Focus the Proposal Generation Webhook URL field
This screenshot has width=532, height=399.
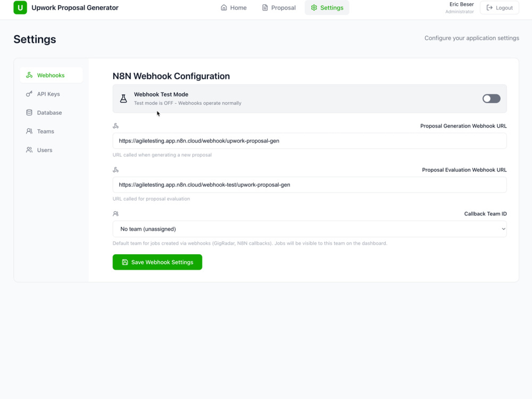pos(310,141)
